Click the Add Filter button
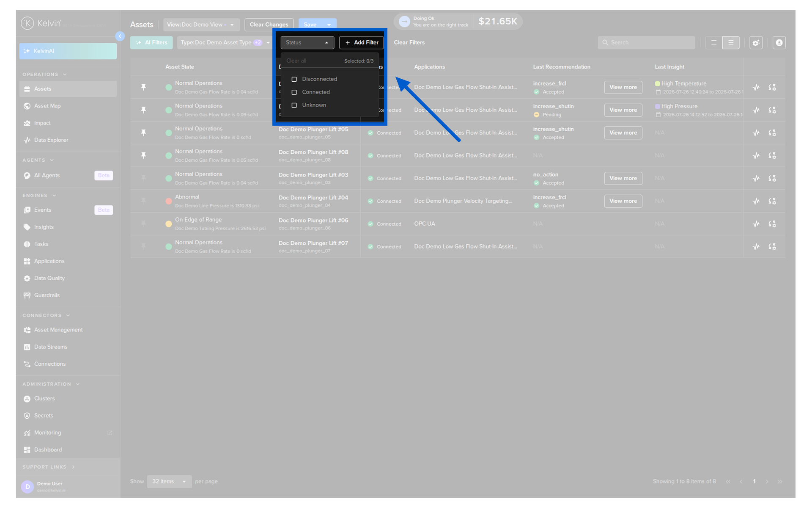The width and height of the screenshot is (812, 508). coord(362,43)
